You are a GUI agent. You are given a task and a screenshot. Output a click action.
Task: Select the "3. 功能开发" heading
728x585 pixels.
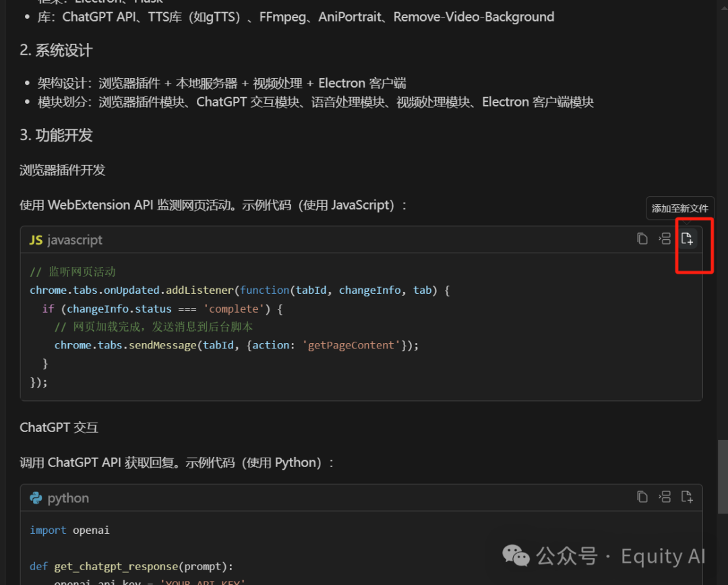pos(56,135)
